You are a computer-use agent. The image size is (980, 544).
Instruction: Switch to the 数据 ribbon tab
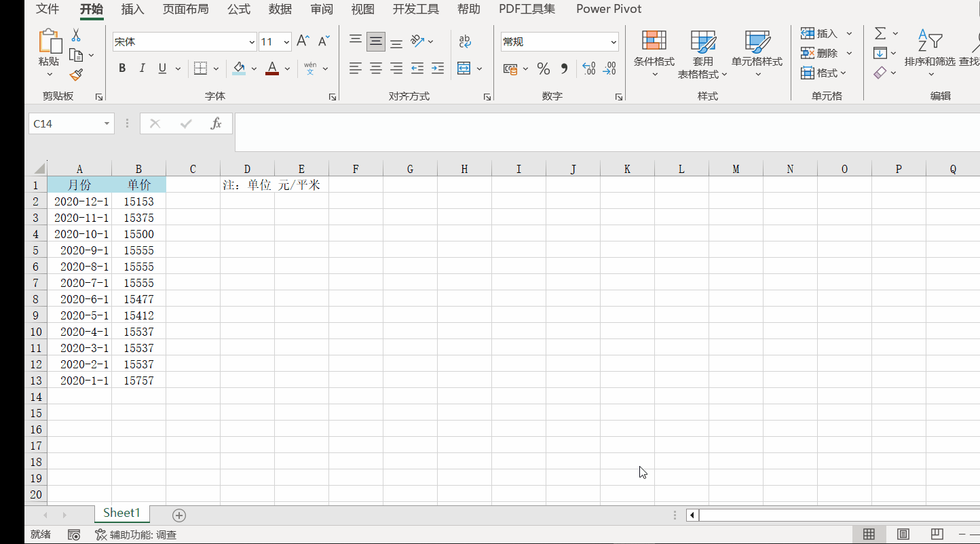[x=280, y=9]
